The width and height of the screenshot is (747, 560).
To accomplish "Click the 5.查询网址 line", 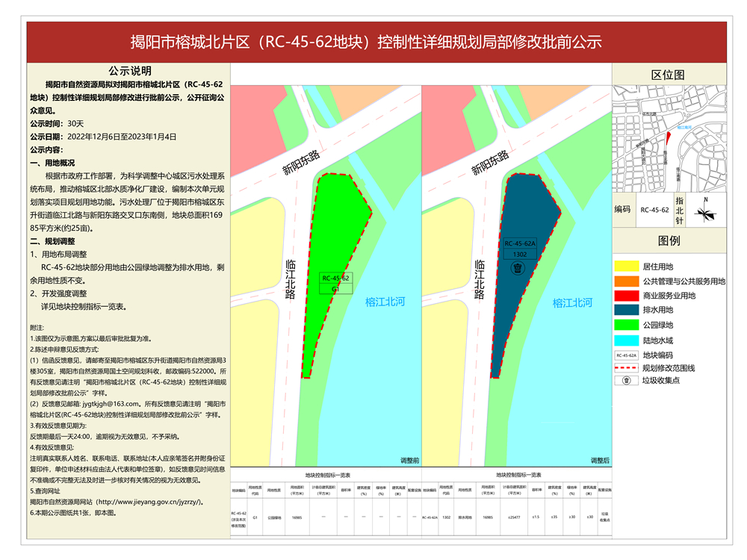I will pos(46,491).
